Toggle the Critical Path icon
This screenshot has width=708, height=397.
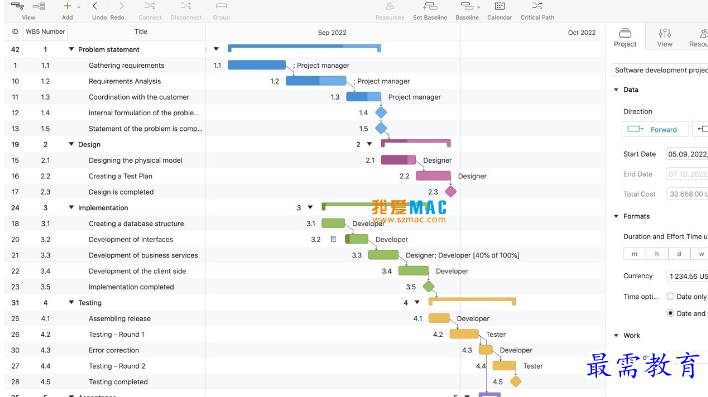[x=537, y=6]
